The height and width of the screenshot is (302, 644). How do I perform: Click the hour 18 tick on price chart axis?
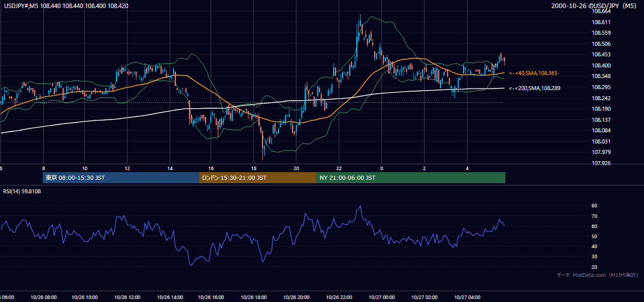tap(254, 169)
